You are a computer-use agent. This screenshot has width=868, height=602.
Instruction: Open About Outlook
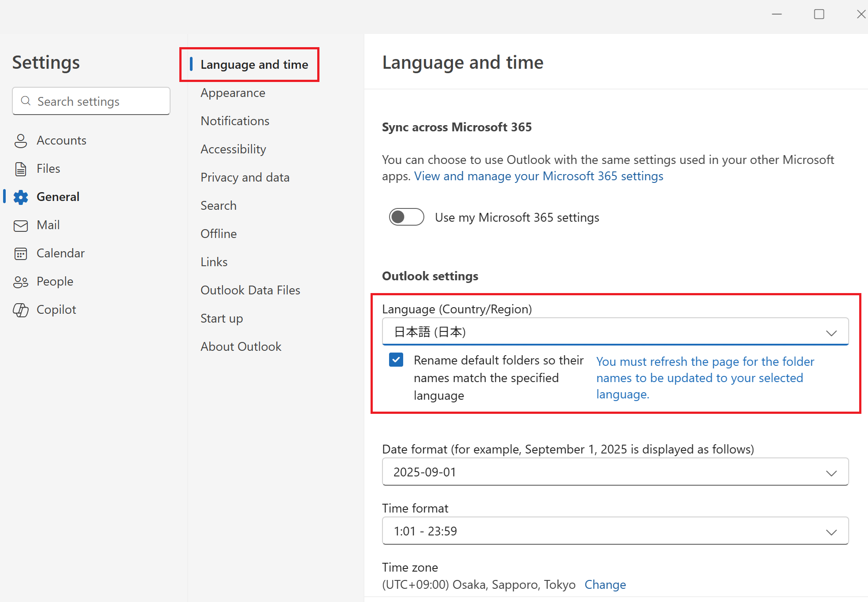coord(241,347)
